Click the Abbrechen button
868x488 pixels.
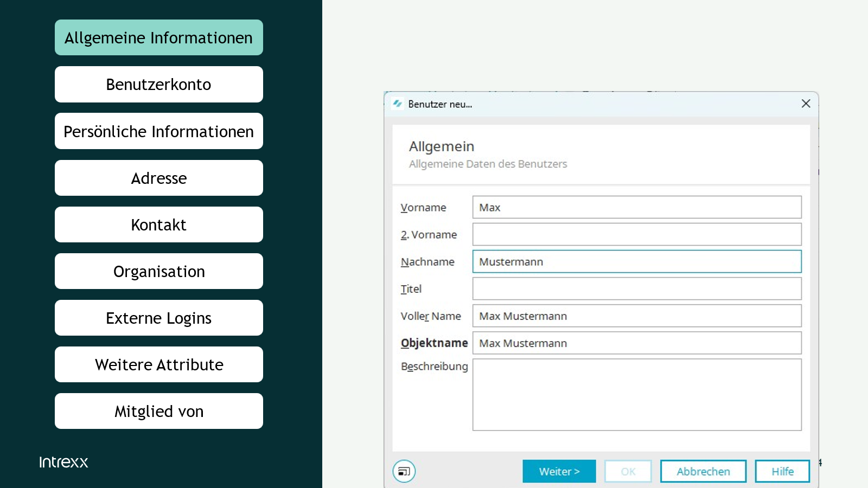[x=703, y=471]
